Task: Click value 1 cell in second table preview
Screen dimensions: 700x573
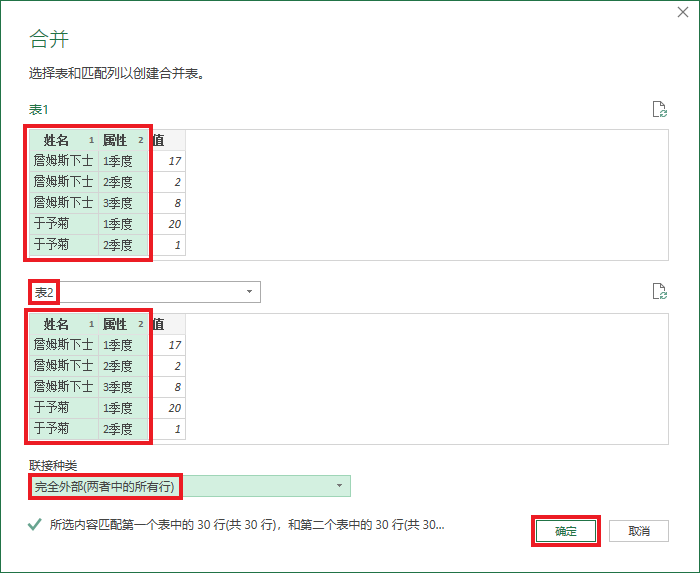Action: 167,429
